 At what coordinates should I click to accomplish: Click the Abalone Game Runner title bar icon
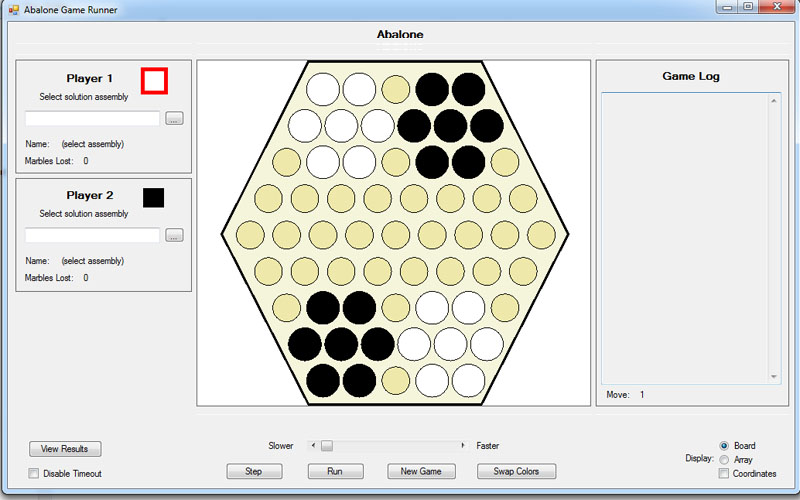pyautogui.click(x=14, y=10)
